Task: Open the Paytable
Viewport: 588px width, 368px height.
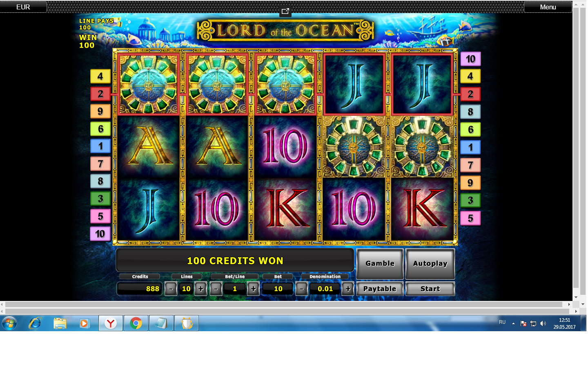Action: coord(380,289)
